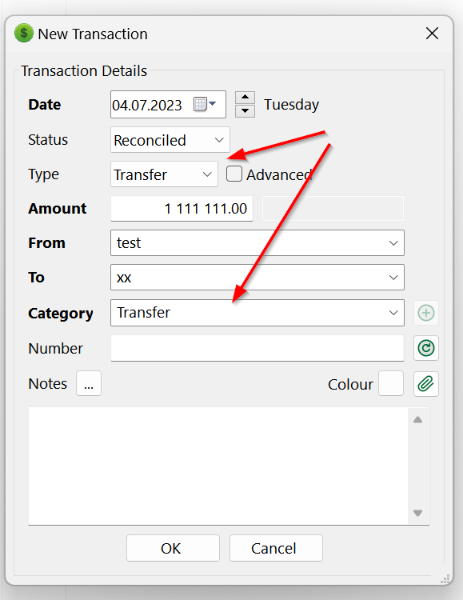Open the date picker calendar icon
The height and width of the screenshot is (600, 463).
click(x=204, y=104)
